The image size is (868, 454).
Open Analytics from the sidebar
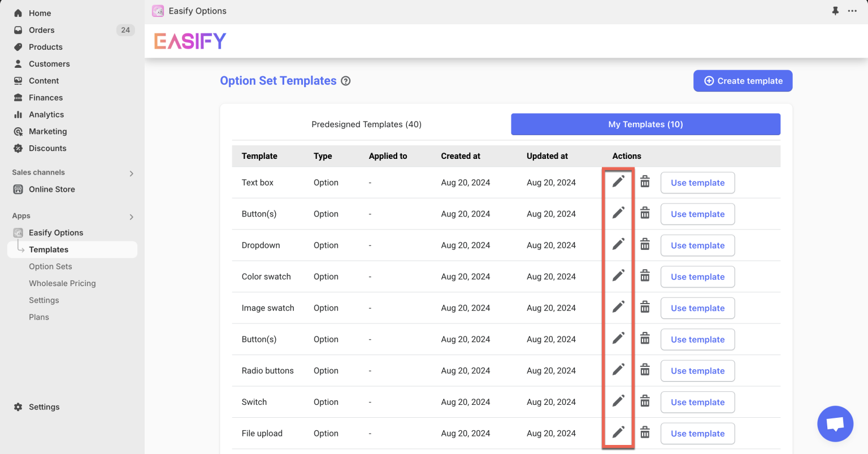[45, 114]
